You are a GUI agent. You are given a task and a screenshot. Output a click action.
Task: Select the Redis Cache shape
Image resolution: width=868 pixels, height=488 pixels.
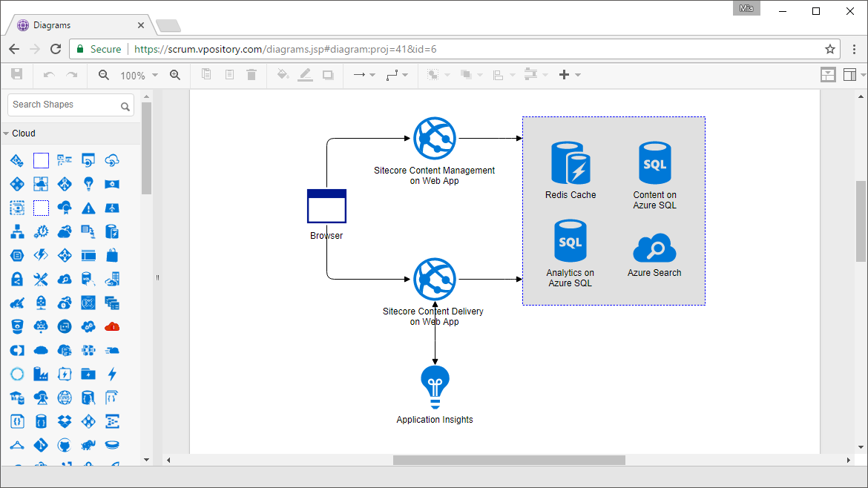point(571,162)
